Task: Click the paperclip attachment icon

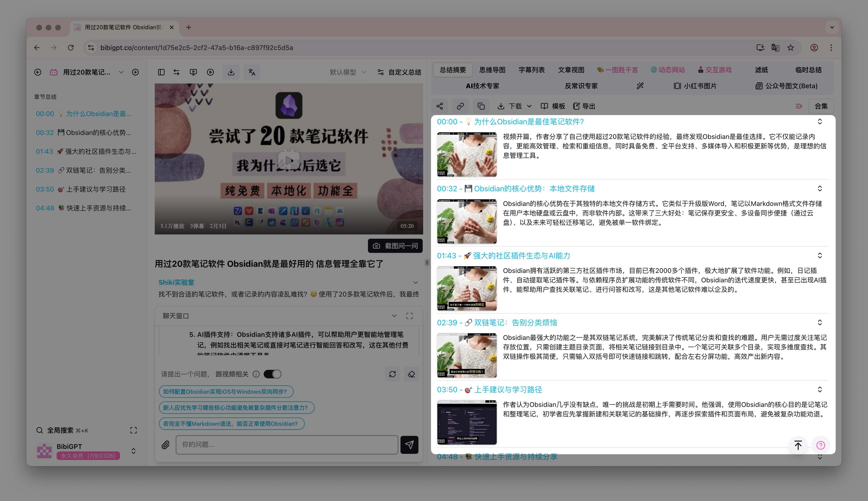Action: pos(166,445)
